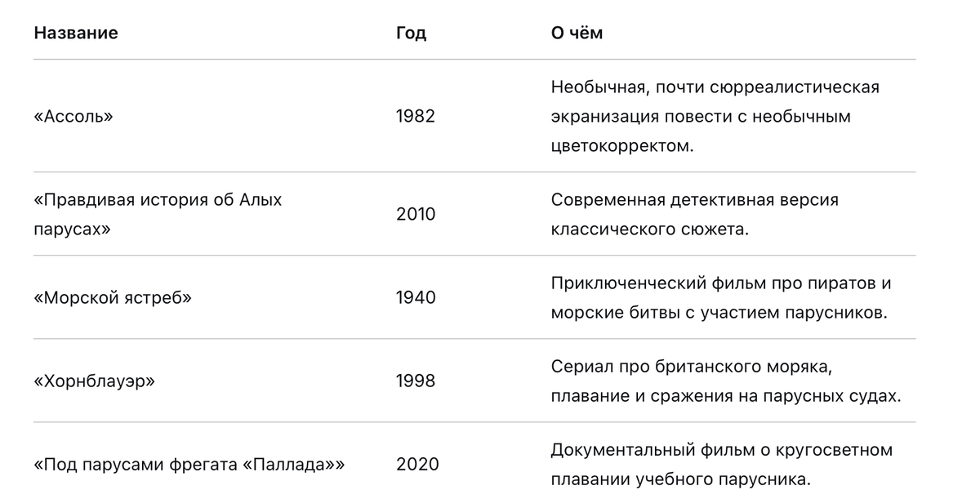The height and width of the screenshot is (499, 980).
Task: Click the «Название» column header
Action: (76, 33)
